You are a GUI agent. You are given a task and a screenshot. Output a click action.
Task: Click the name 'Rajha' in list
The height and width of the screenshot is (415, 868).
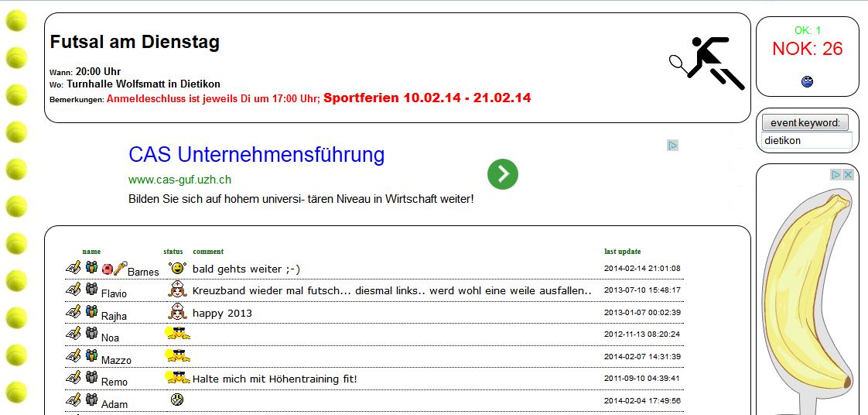pyautogui.click(x=114, y=316)
